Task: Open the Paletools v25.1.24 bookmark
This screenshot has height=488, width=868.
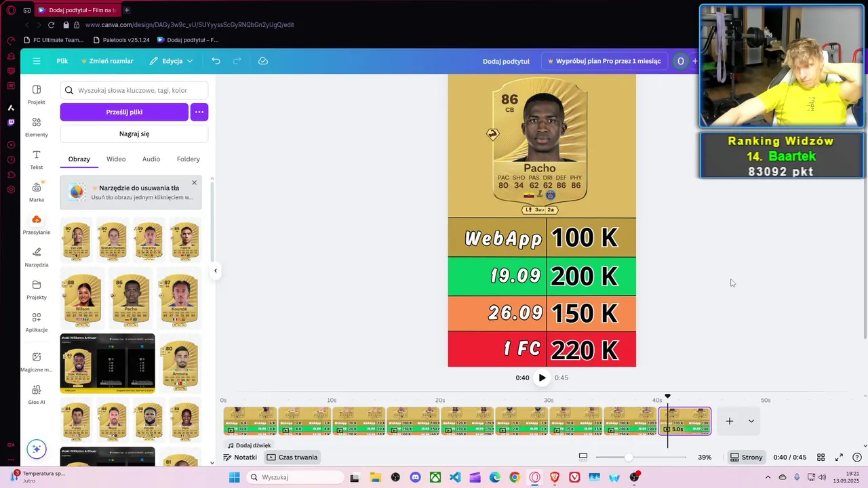Action: [x=121, y=40]
